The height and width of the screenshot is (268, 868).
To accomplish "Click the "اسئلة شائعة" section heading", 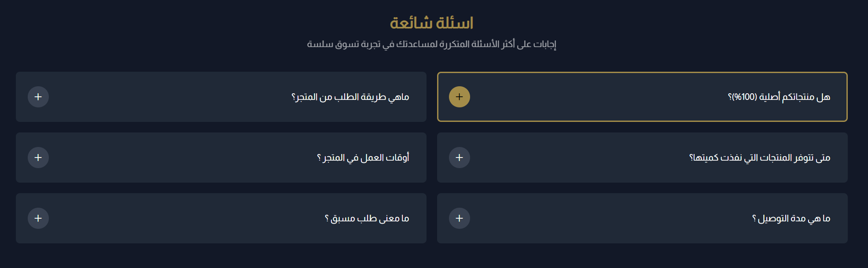I will (433, 23).
